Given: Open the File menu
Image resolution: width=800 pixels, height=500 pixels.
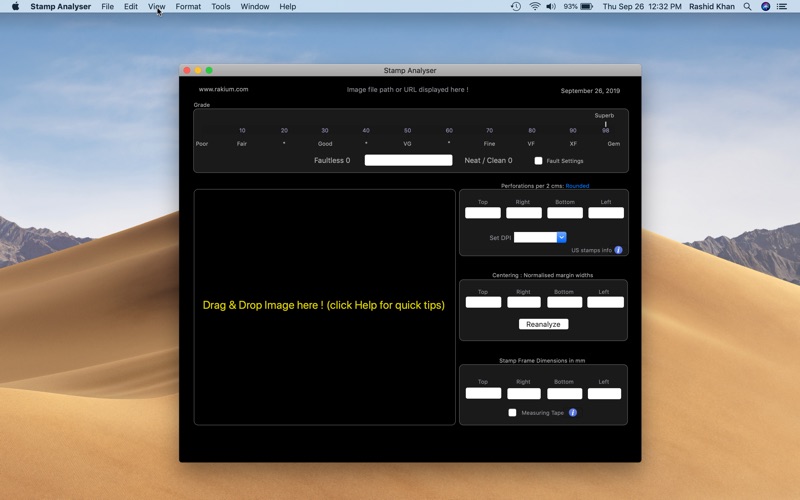Looking at the screenshot, I should pos(107,7).
